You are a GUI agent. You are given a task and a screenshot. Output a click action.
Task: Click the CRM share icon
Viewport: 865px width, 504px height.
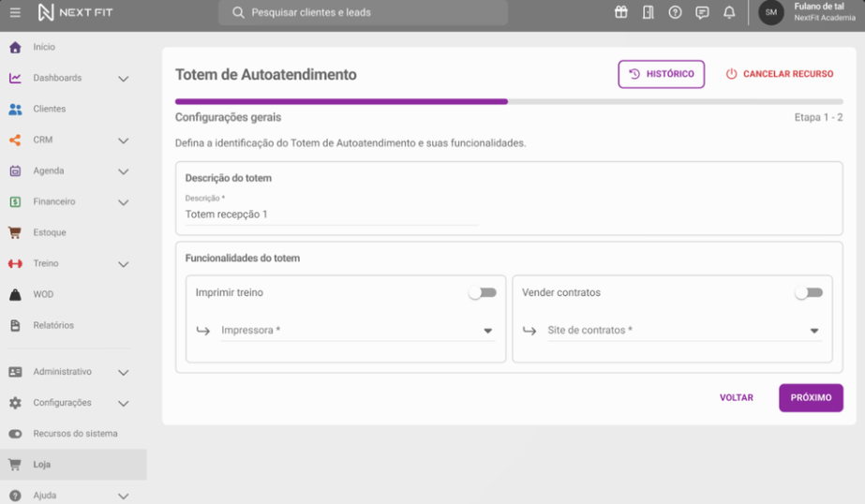(15, 141)
